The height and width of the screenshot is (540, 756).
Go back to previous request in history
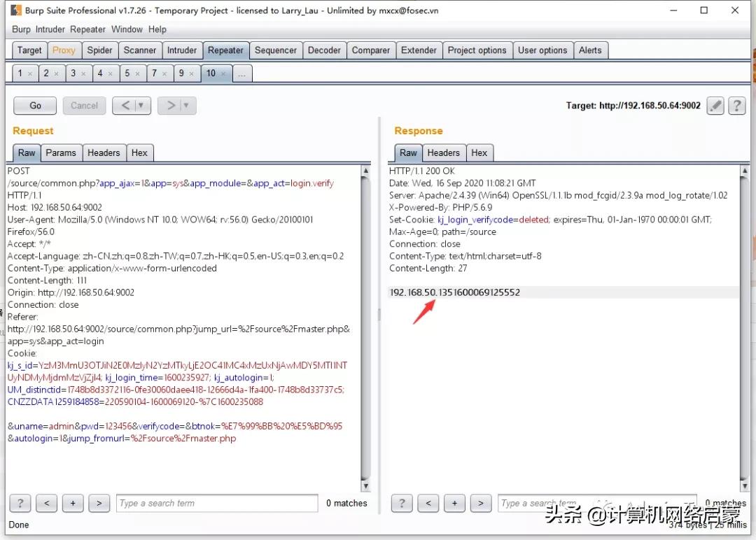point(125,106)
